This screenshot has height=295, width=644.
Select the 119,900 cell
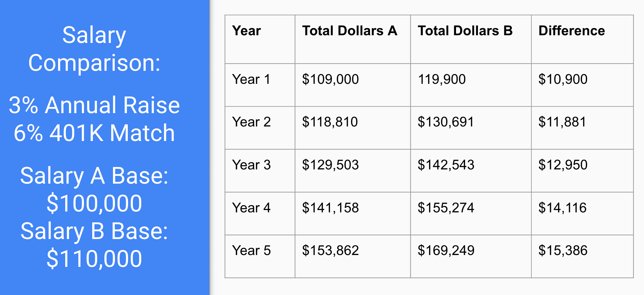(x=441, y=79)
